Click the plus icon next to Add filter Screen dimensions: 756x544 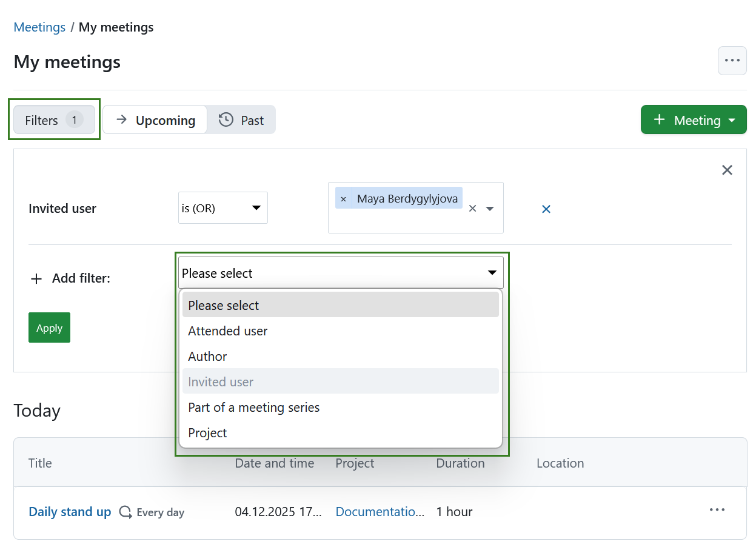36,278
